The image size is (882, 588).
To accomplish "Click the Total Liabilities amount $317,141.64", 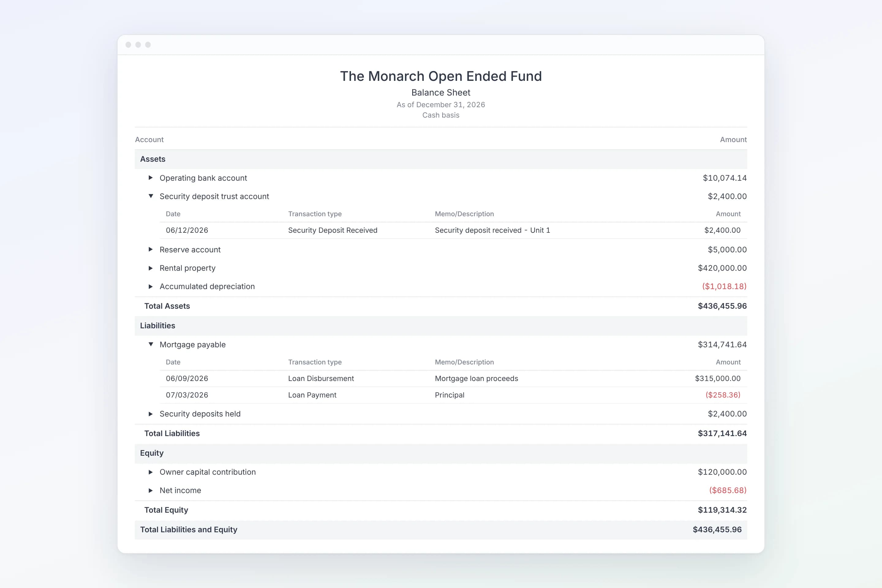I will pyautogui.click(x=722, y=433).
